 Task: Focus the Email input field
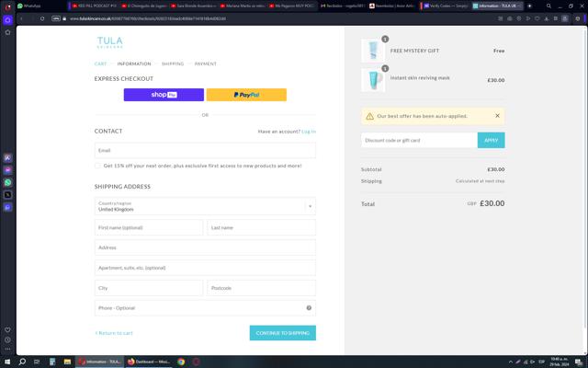[205, 150]
